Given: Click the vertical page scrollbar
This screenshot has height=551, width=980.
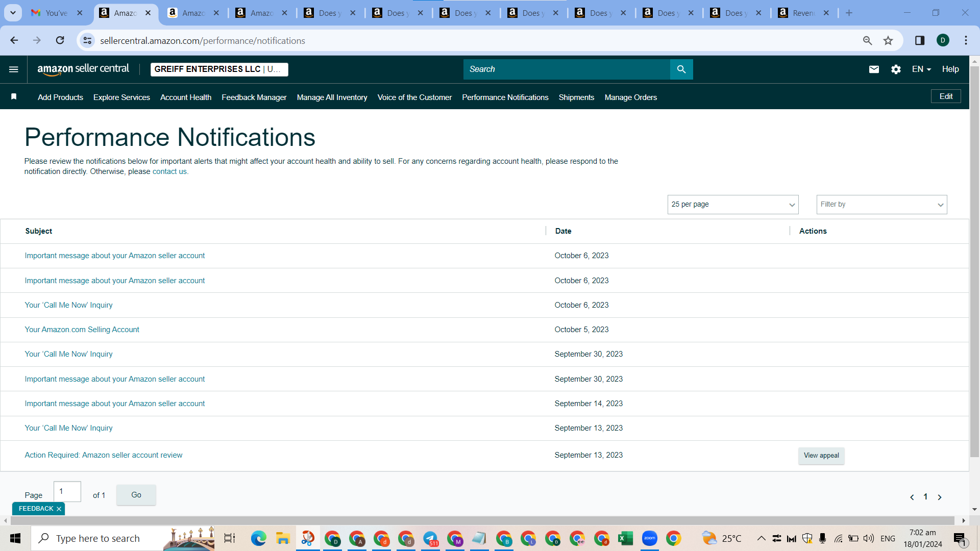Looking at the screenshot, I should point(974,262).
